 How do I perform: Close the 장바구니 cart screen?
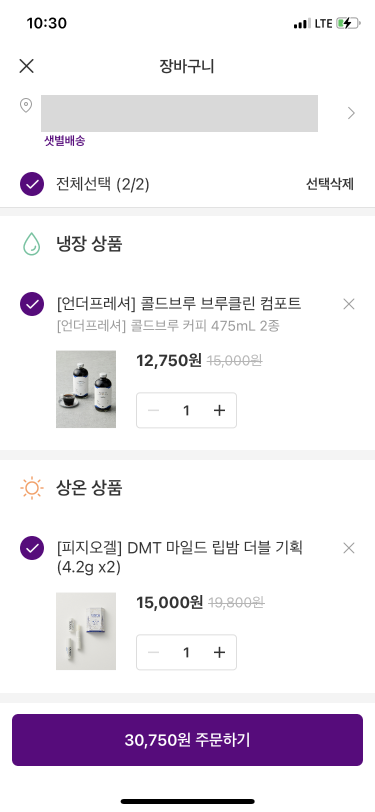tap(26, 66)
